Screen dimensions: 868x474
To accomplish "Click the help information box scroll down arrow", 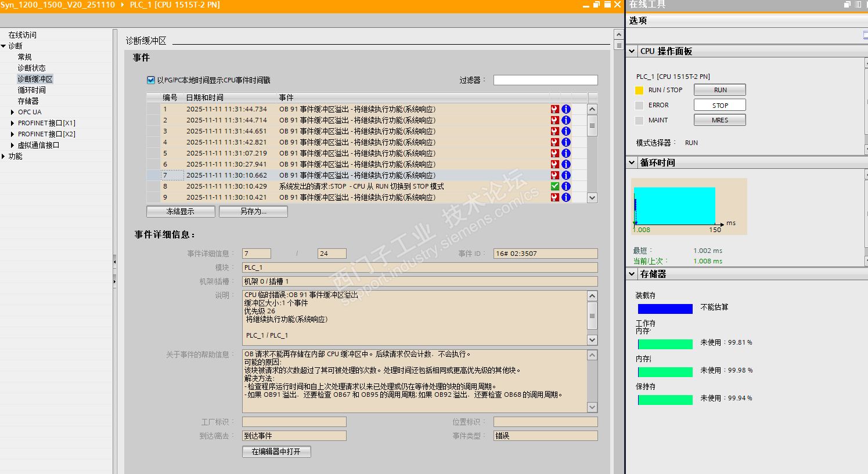I will coord(592,407).
